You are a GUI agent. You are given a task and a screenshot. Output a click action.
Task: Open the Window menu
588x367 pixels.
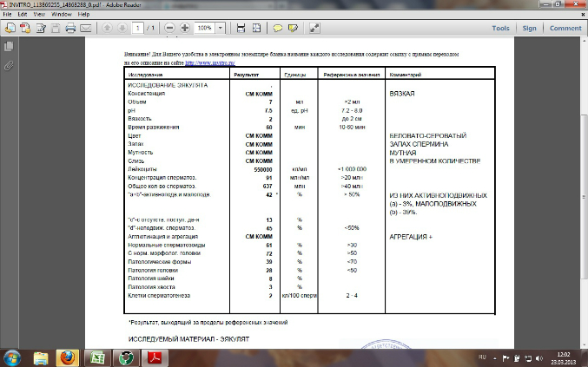click(x=62, y=16)
